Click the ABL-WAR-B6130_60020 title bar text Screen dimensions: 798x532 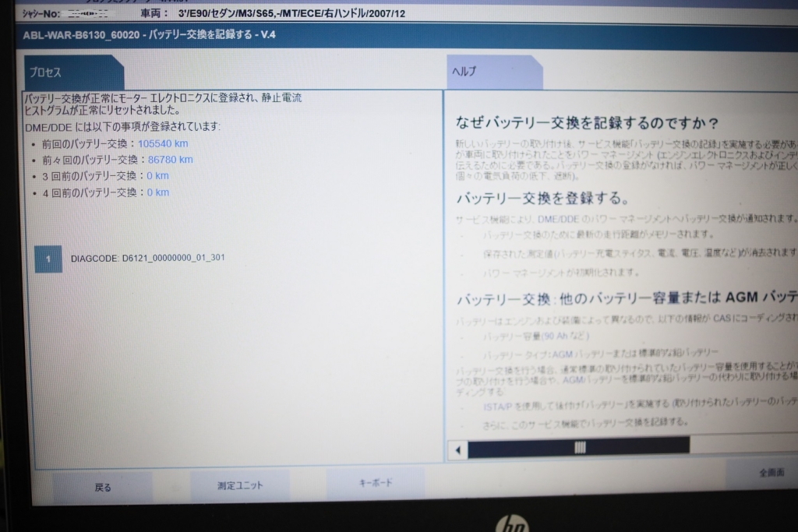coord(149,35)
